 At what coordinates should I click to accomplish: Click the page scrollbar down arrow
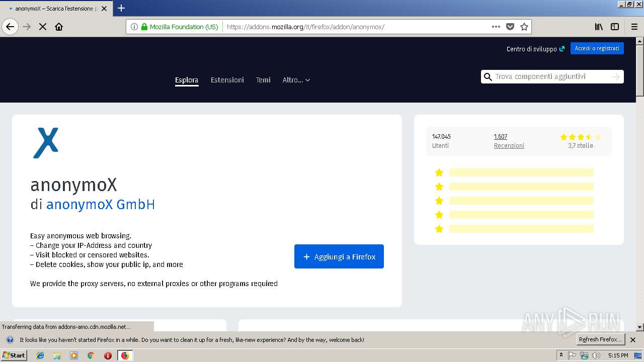coord(639,327)
